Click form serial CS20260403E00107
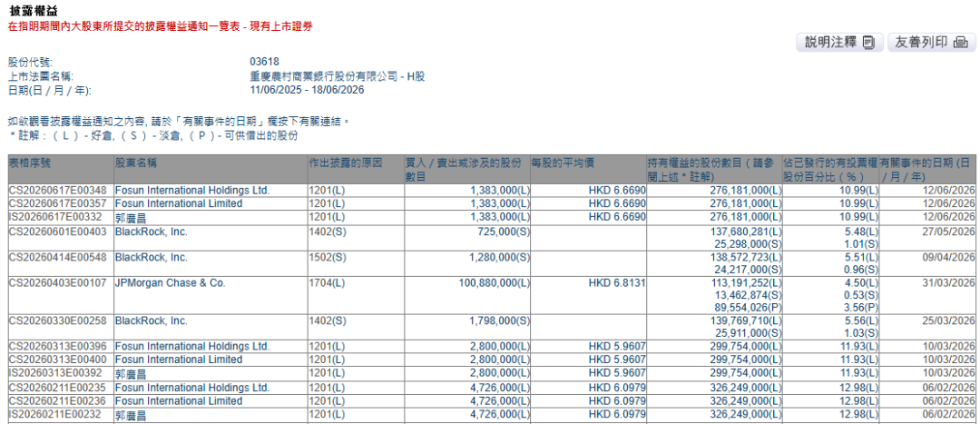Screen dimensions: 980x424 pos(58,283)
